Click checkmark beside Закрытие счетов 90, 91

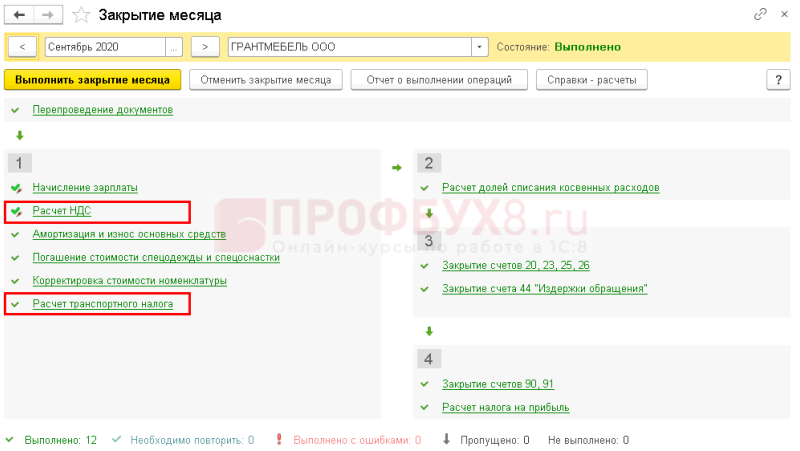tap(424, 384)
